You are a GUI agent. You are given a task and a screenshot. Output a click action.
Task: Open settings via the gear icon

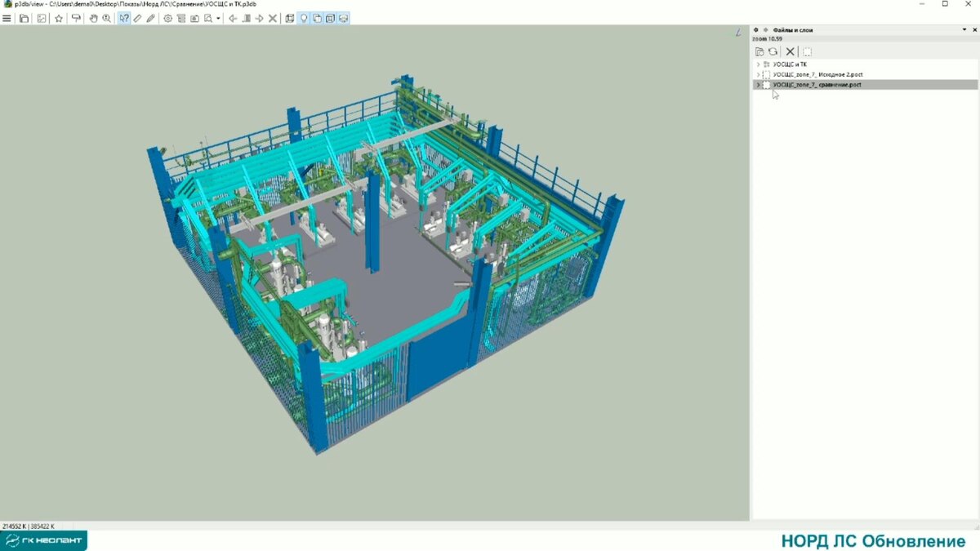(168, 18)
